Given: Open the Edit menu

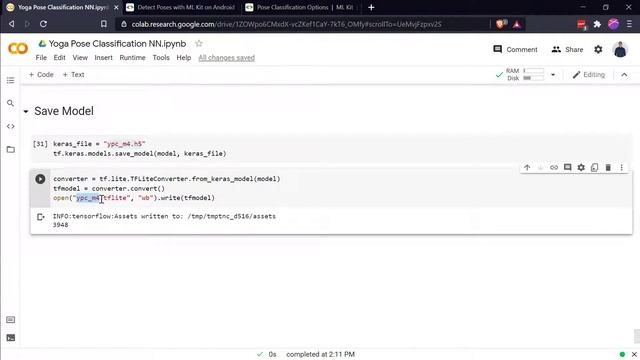Looking at the screenshot, I should [x=60, y=58].
